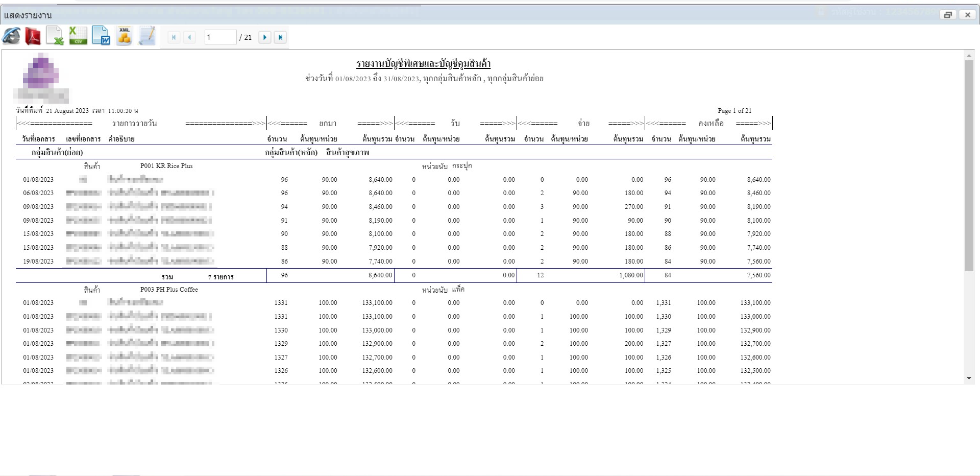Screen dimensions: 980x476
Task: Go to next report page
Action: point(264,37)
